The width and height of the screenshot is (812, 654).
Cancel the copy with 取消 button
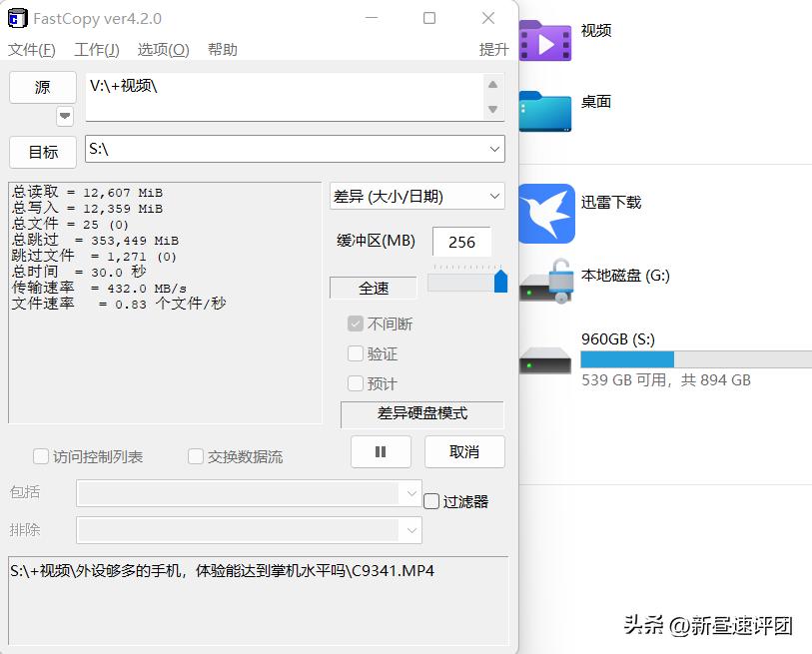click(463, 451)
